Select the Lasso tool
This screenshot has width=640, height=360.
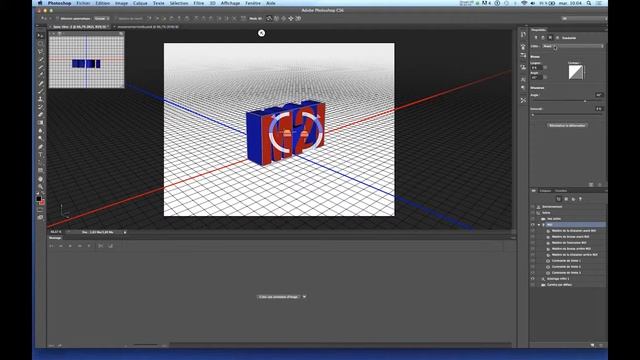40,51
